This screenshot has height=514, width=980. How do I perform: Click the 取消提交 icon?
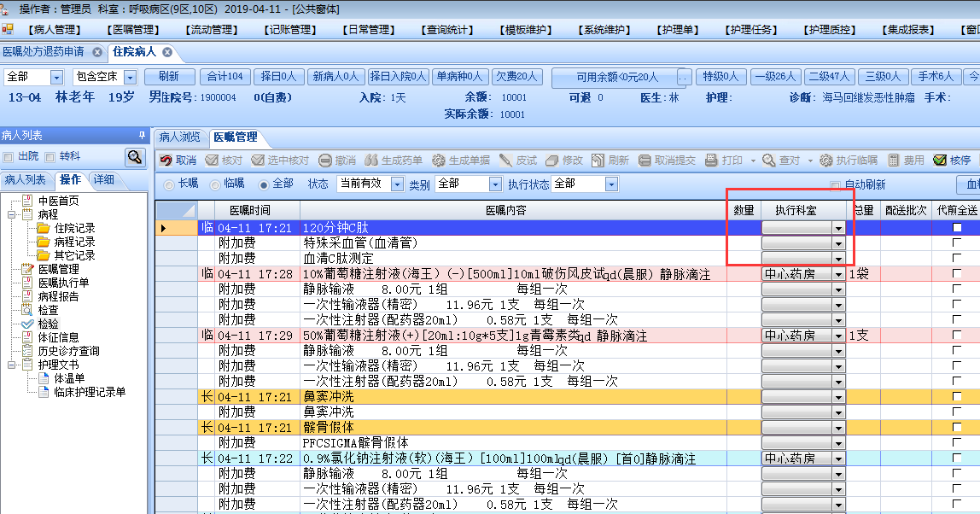click(x=645, y=161)
